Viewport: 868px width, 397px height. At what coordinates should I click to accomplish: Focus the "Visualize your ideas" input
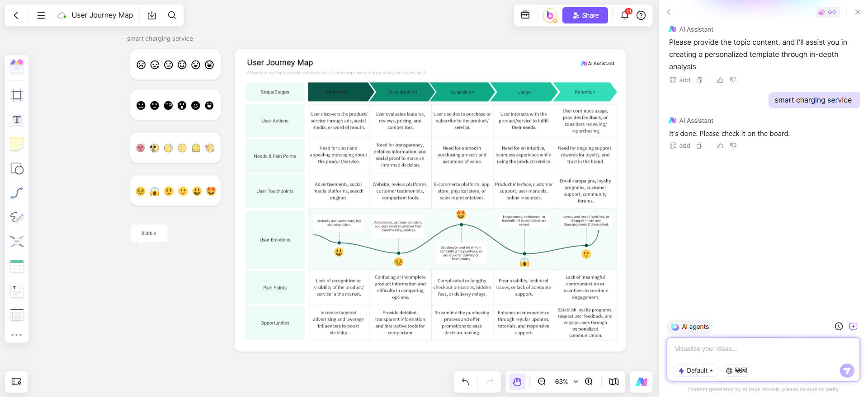tap(763, 349)
